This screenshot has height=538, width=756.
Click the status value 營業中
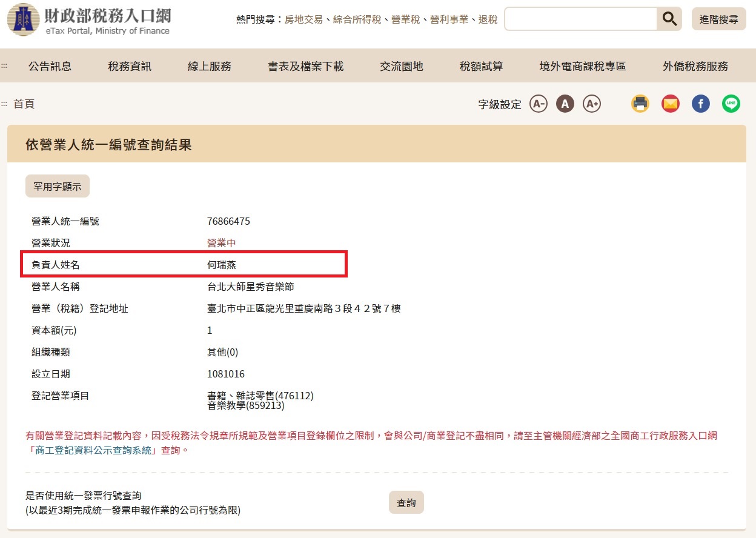[221, 243]
